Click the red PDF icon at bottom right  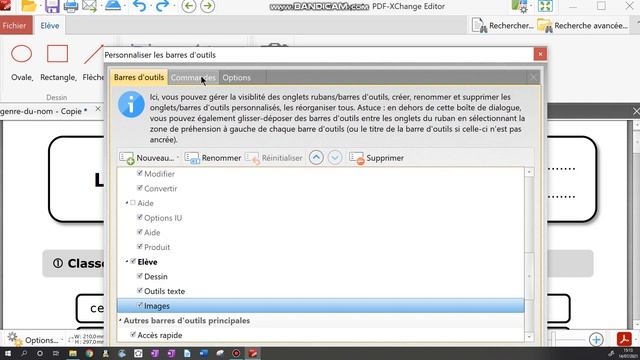624,339
